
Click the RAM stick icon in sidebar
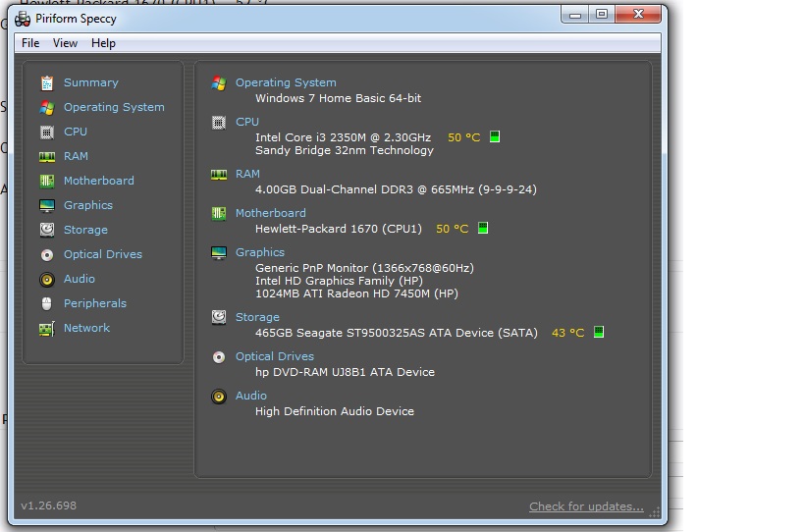(x=47, y=157)
